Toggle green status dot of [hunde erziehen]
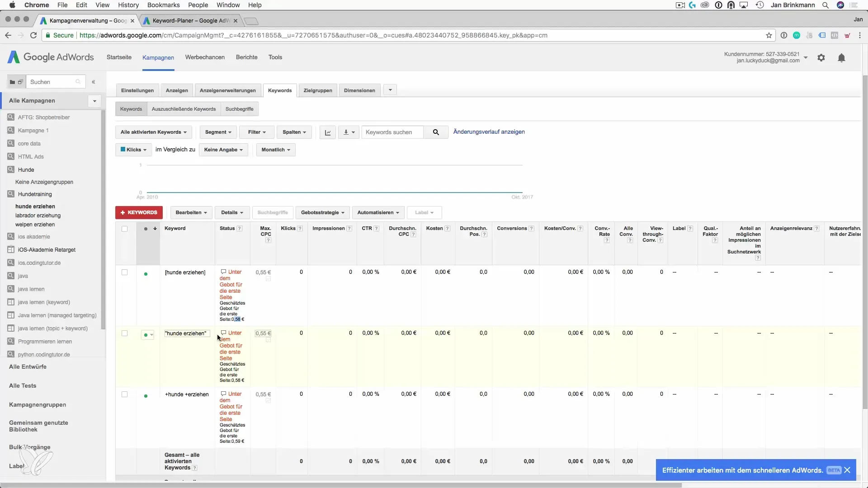The height and width of the screenshot is (488, 868). [x=146, y=274]
